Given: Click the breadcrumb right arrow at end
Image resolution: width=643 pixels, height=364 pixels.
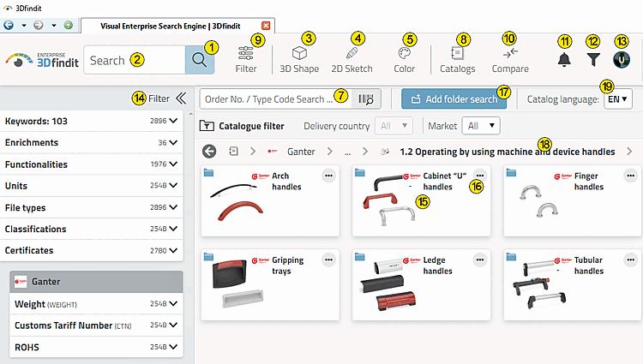Looking at the screenshot, I should [629, 152].
